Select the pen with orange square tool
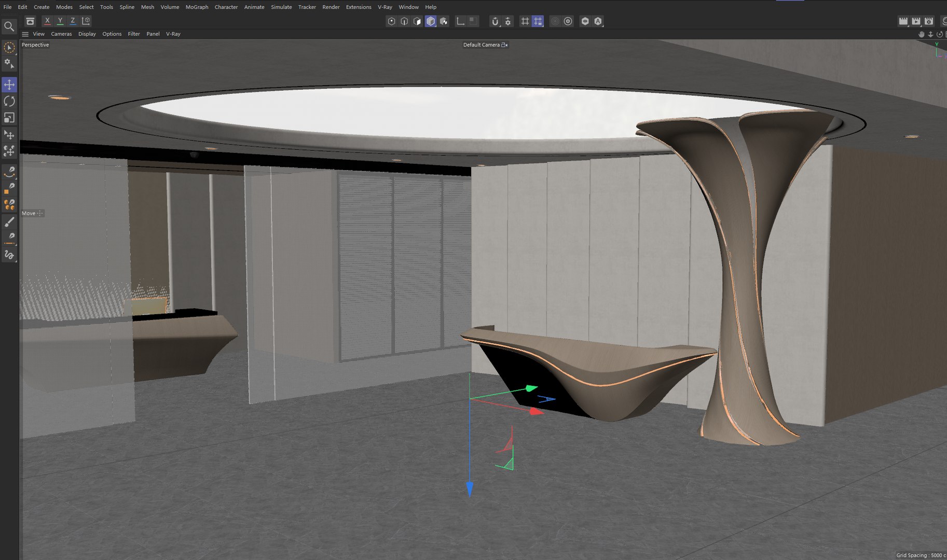Image resolution: width=947 pixels, height=560 pixels. pyautogui.click(x=9, y=188)
